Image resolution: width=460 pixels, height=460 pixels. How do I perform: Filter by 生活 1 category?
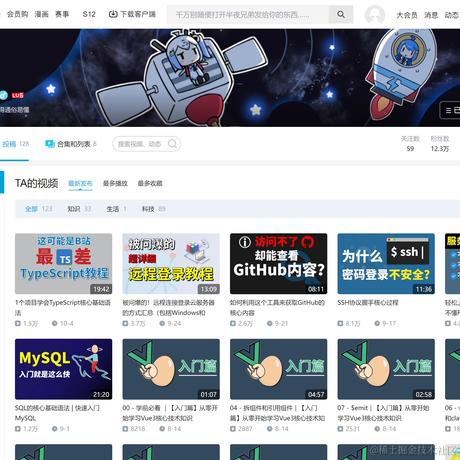pyautogui.click(x=116, y=209)
